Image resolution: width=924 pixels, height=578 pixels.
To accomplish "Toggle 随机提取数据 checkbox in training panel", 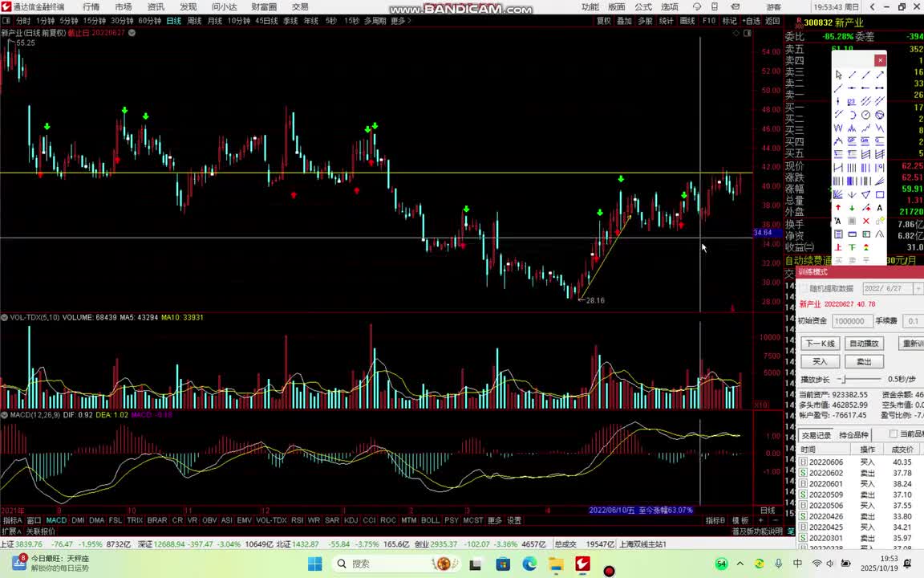I will pyautogui.click(x=804, y=288).
